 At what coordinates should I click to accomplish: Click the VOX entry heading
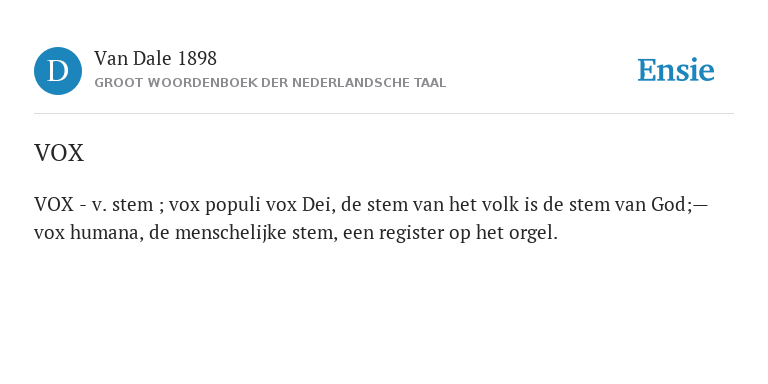pos(59,153)
